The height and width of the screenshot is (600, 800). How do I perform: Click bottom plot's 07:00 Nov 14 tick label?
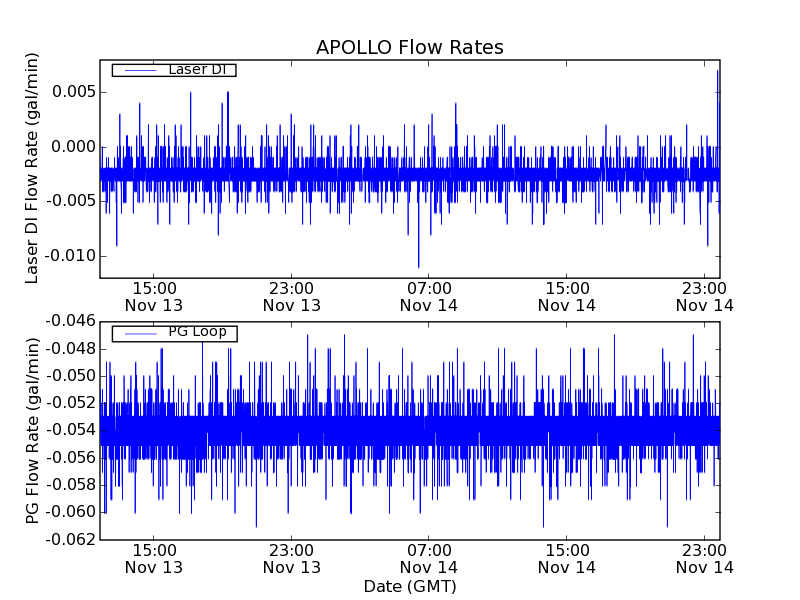point(429,558)
